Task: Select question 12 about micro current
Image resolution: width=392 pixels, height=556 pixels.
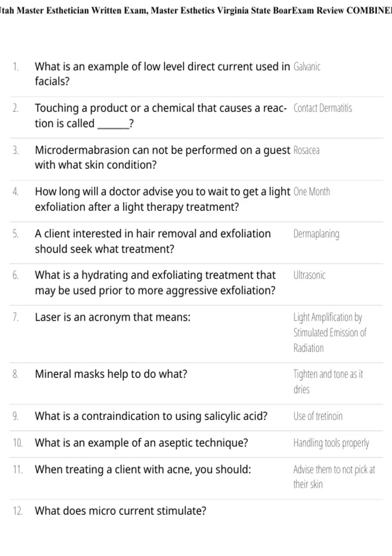Action: tap(121, 511)
